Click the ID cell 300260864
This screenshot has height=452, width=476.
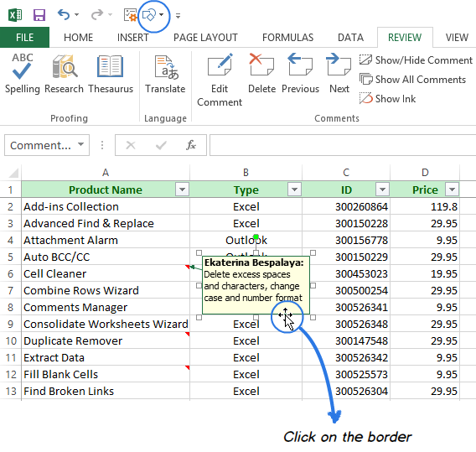point(346,206)
